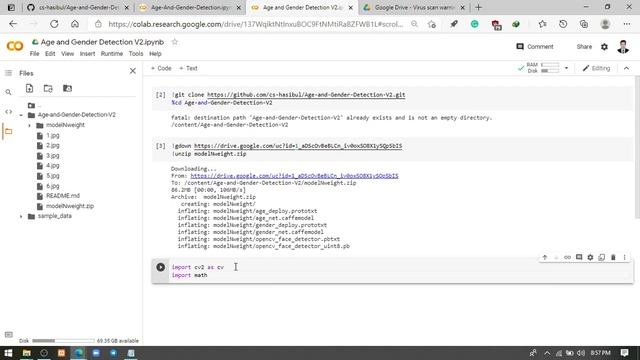
Task: Expand the modelNweight folder
Action: (29, 125)
